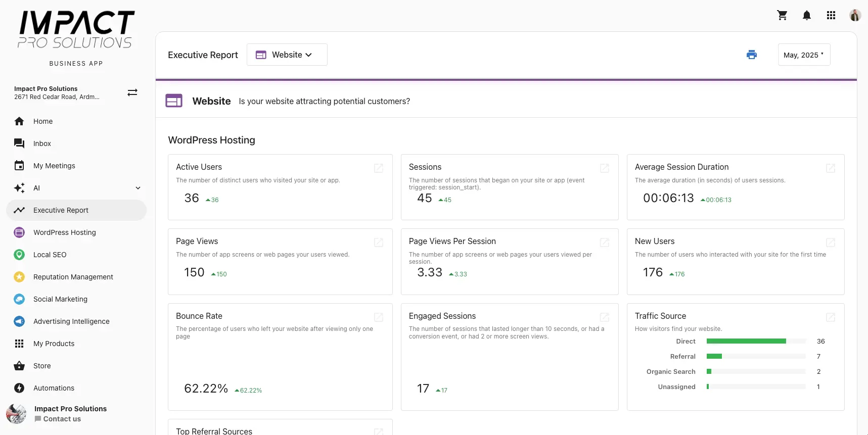The image size is (868, 435).
Task: Click the user profile avatar
Action: (855, 16)
